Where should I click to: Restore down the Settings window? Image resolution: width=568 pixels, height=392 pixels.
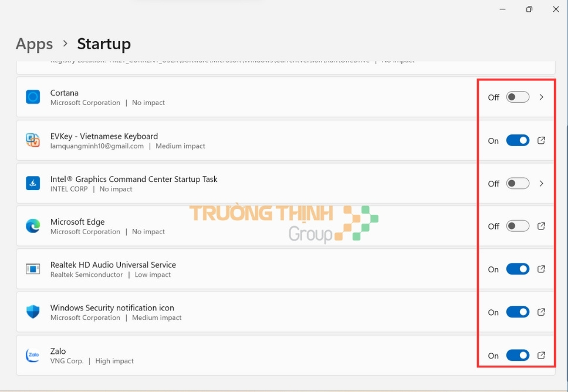click(x=529, y=9)
